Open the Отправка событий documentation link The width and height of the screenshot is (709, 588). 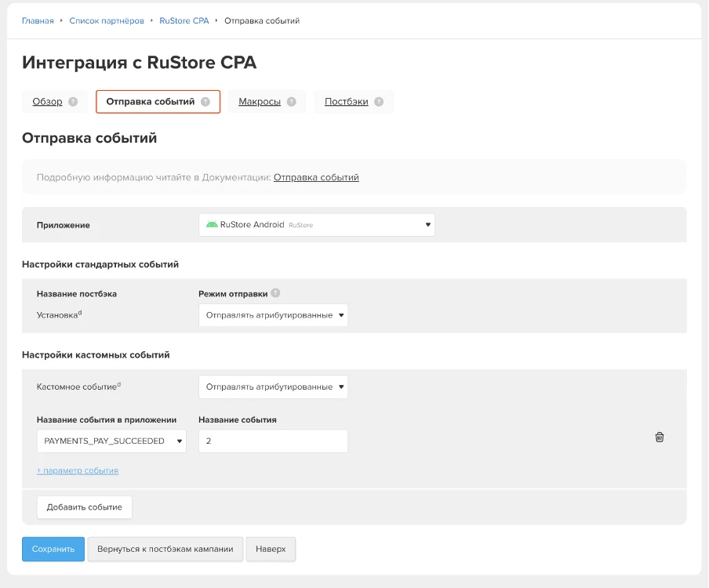316,177
